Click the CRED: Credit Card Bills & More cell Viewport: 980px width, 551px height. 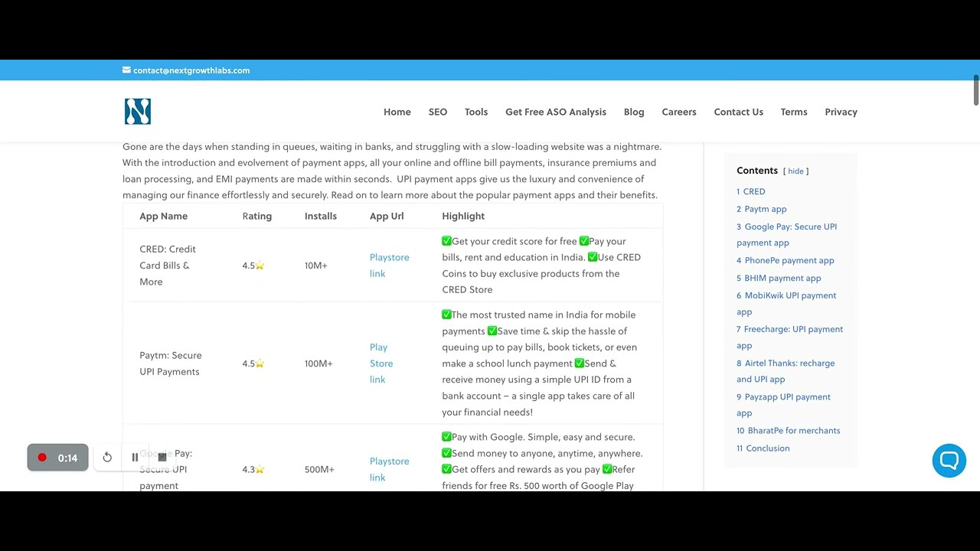click(x=168, y=266)
